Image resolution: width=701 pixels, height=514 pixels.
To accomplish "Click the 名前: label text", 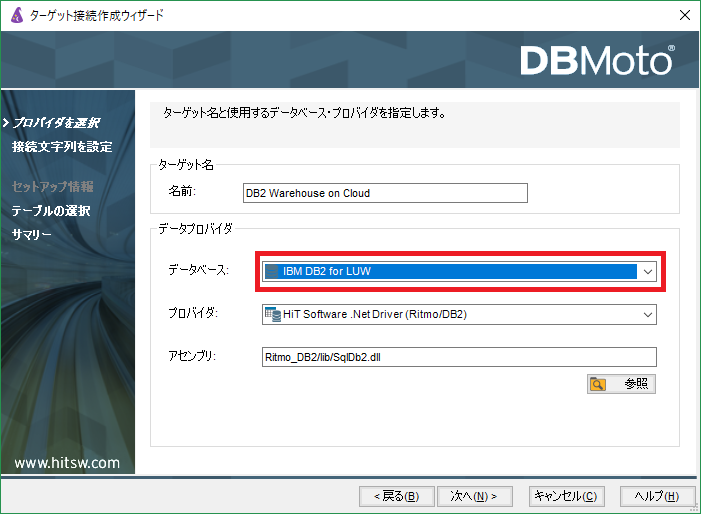I will (182, 191).
